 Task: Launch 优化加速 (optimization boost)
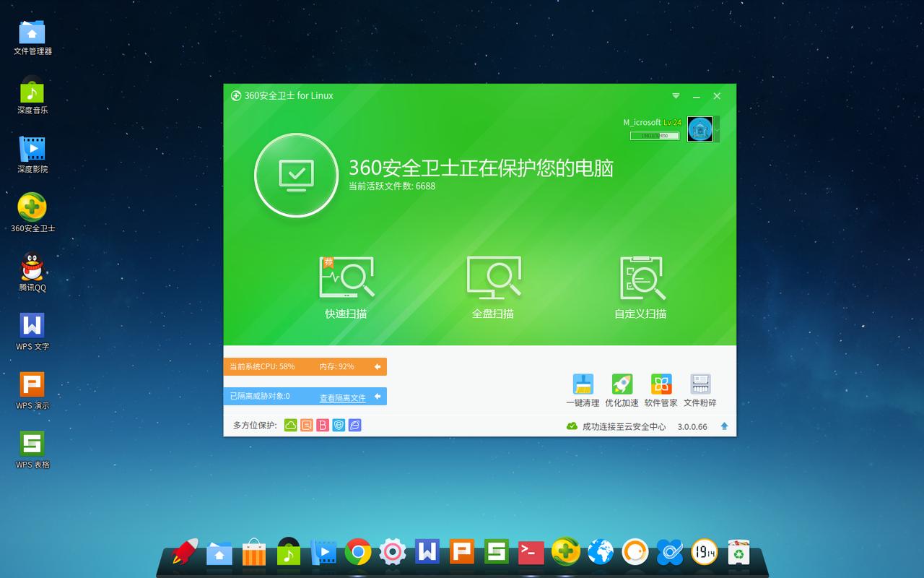click(621, 383)
